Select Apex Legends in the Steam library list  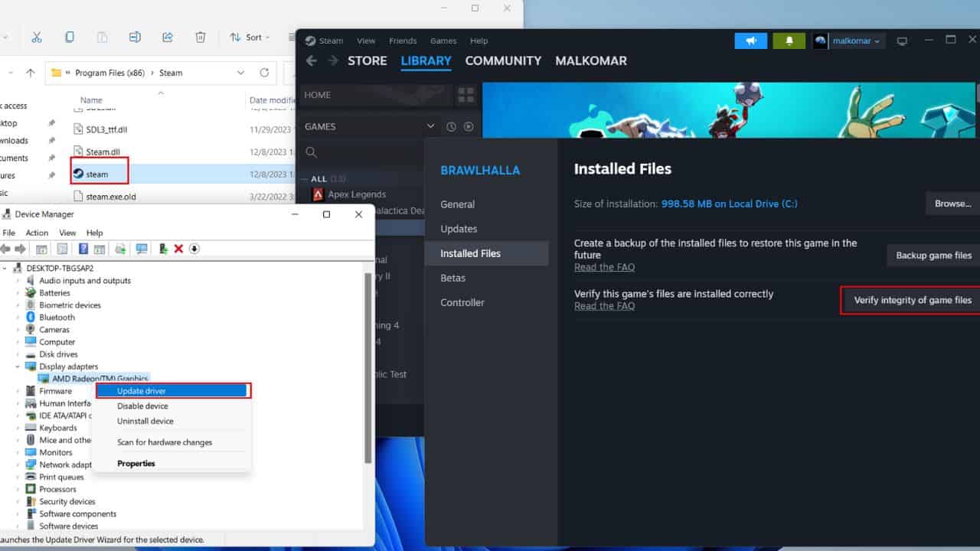tap(357, 194)
